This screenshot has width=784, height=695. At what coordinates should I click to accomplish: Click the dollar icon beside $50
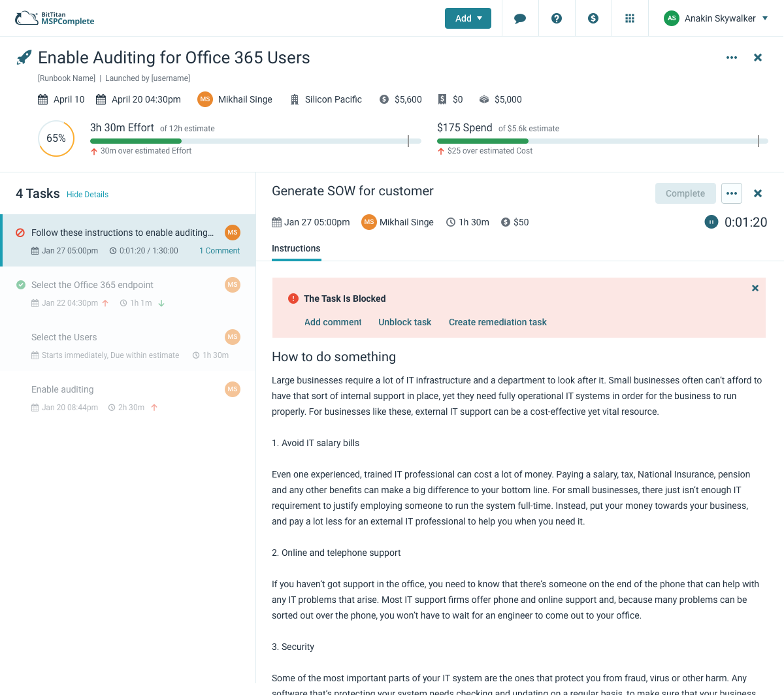click(x=506, y=222)
